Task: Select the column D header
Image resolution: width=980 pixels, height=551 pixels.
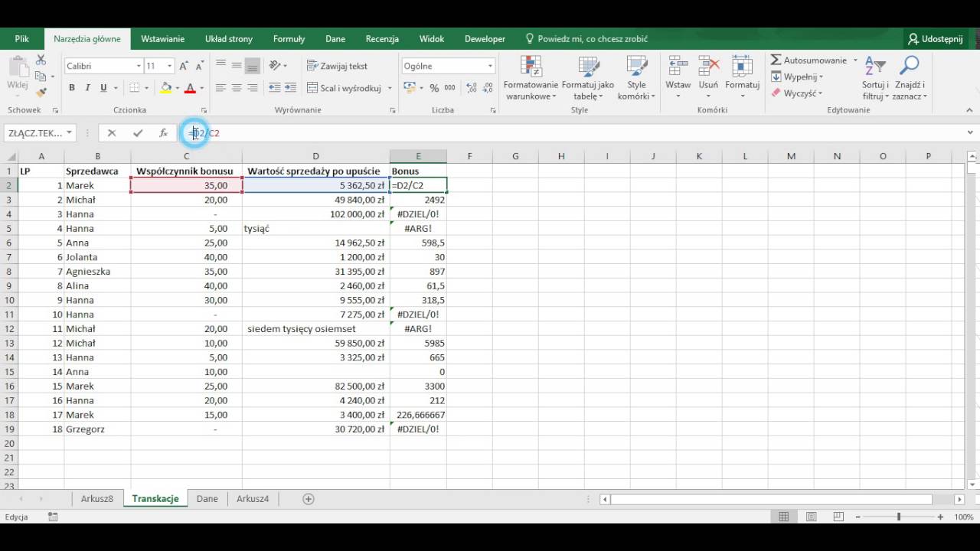Action: click(x=315, y=156)
